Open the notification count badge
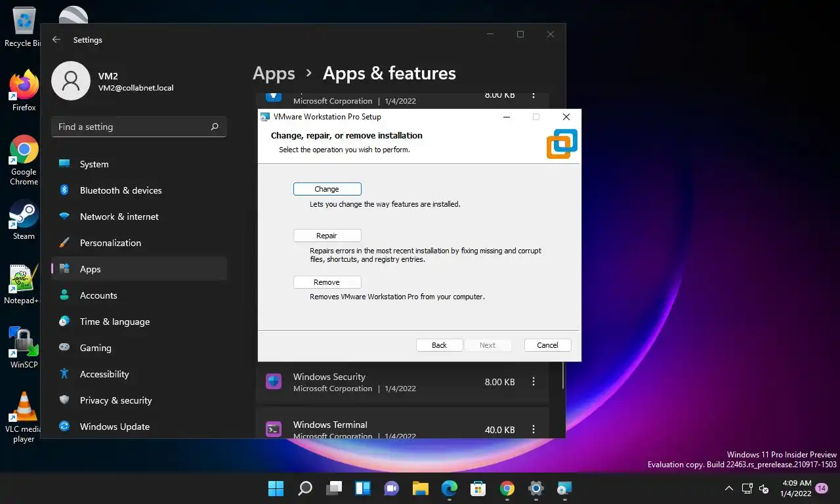This screenshot has height=504, width=840. [822, 488]
